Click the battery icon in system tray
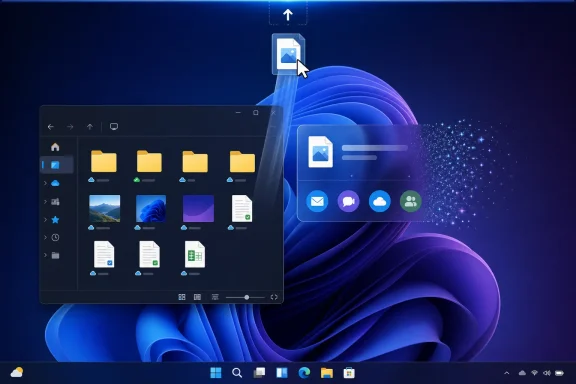 click(559, 373)
